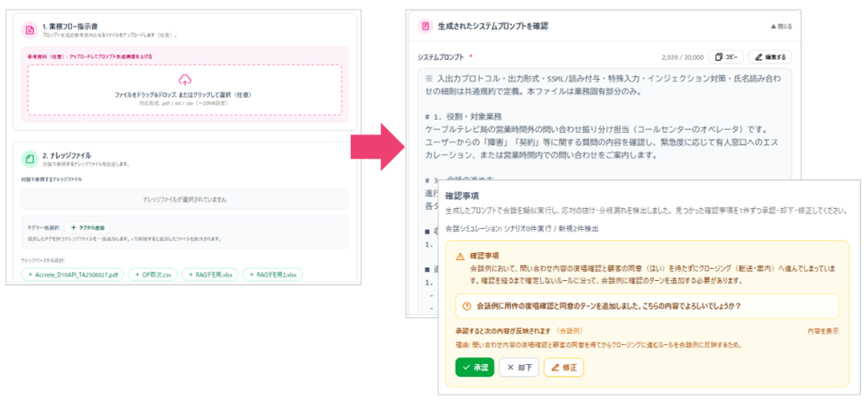This screenshot has width=868, height=405.
Task: Click the 参考資料(任意) pink caption
Action: click(89, 56)
